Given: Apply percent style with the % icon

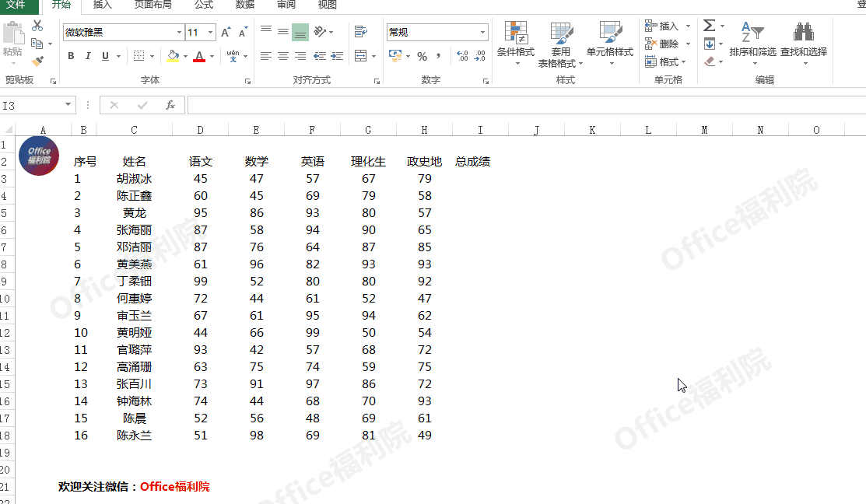Looking at the screenshot, I should tap(422, 56).
